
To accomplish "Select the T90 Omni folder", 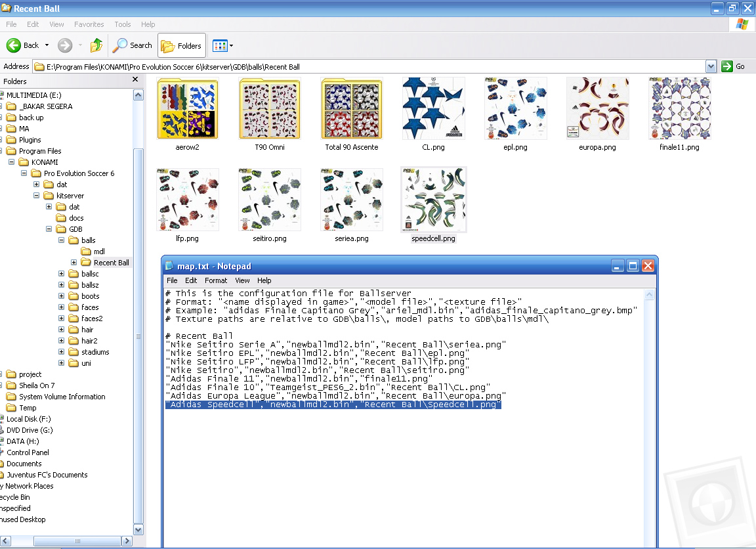I will click(x=270, y=108).
